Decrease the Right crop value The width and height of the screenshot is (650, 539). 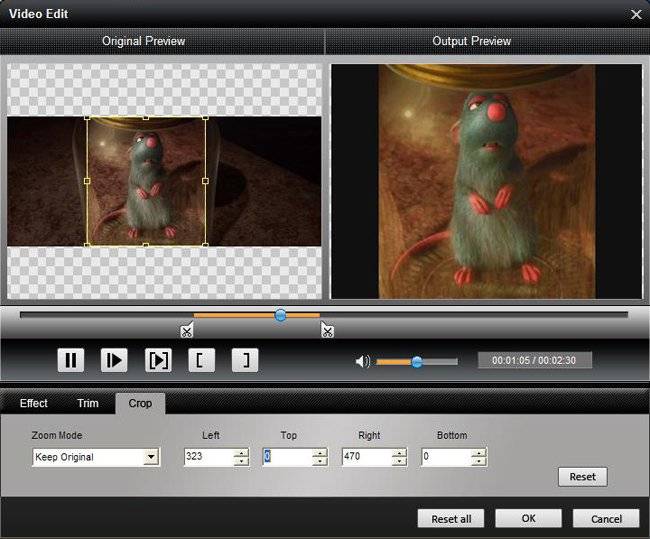(x=400, y=461)
